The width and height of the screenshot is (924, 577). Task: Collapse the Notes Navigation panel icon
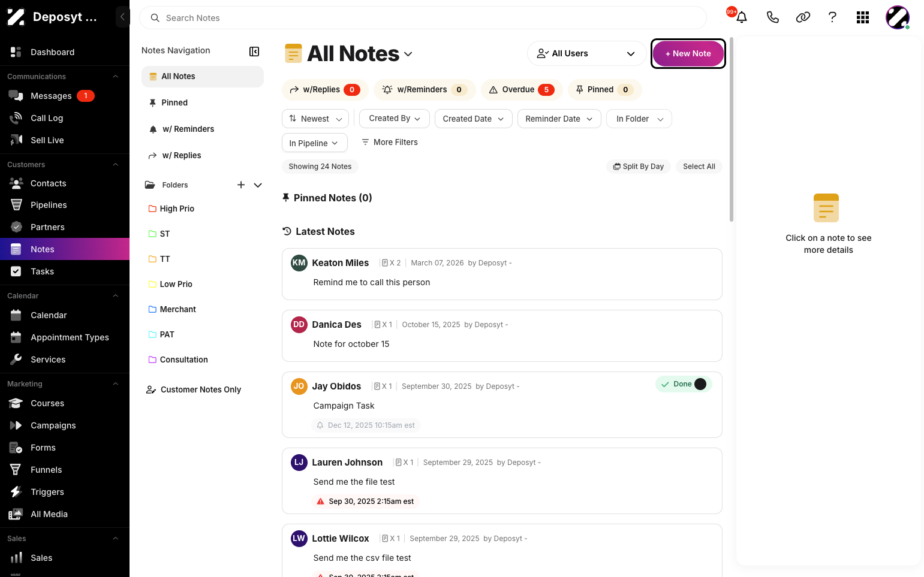[254, 52]
